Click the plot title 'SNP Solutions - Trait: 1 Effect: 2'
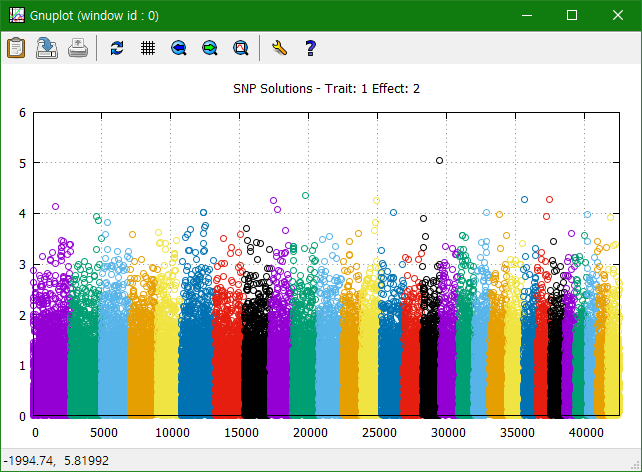642x472 pixels. coord(326,88)
